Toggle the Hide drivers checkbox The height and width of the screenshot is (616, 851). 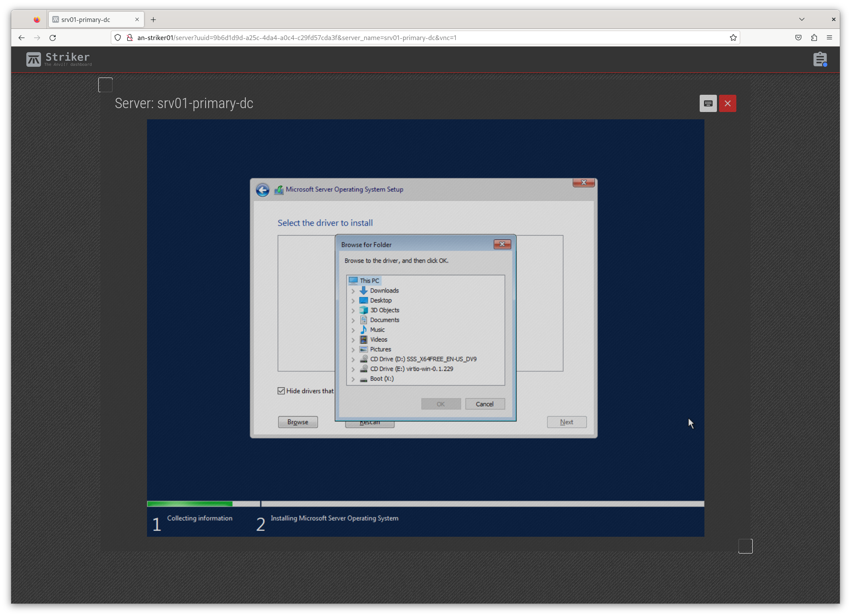pyautogui.click(x=281, y=391)
